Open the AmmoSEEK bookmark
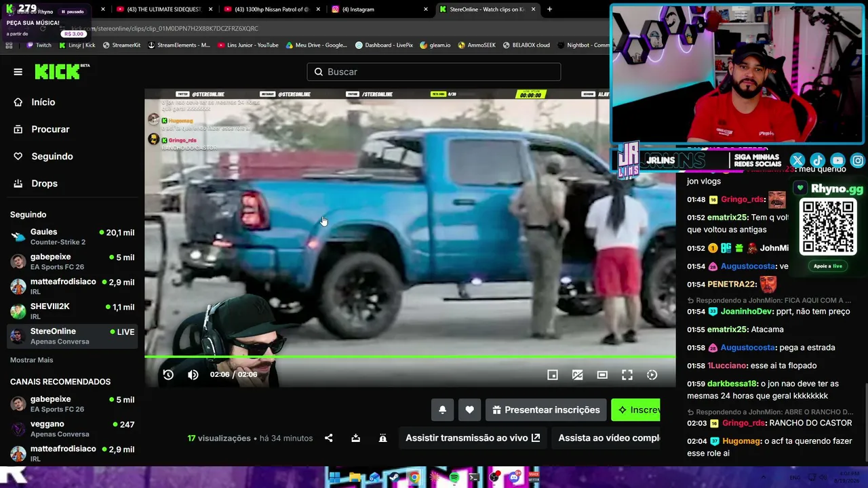 (x=477, y=45)
